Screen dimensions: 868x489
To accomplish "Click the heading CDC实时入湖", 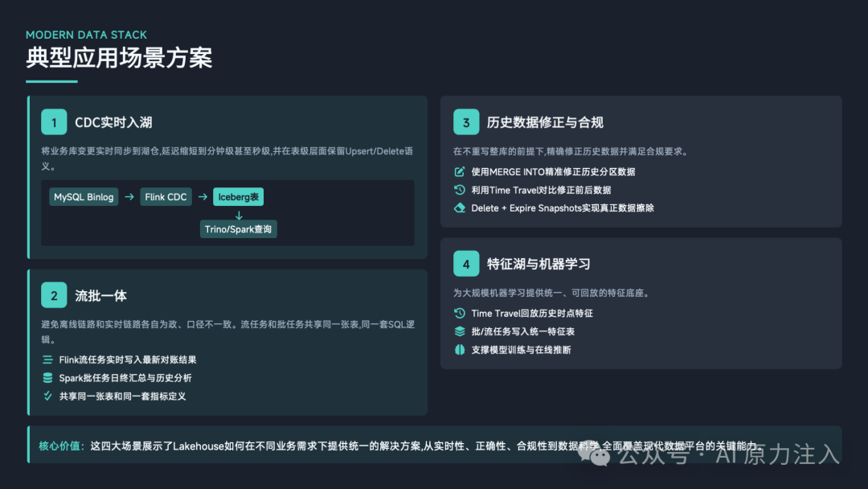I will coord(113,122).
